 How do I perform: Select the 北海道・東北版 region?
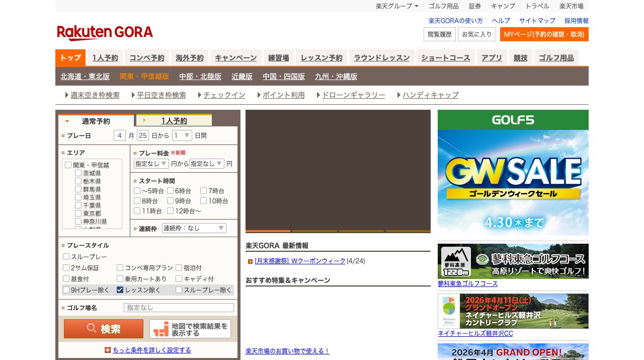[x=85, y=77]
